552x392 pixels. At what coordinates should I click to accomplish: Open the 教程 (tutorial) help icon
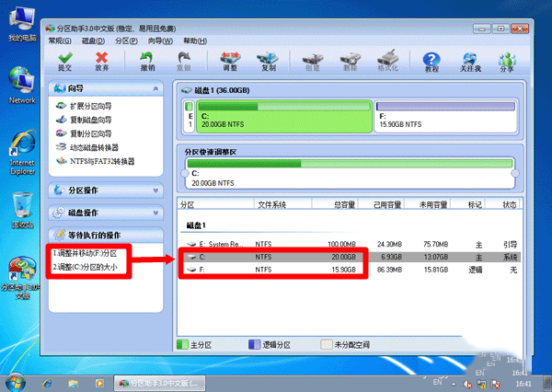[x=432, y=62]
